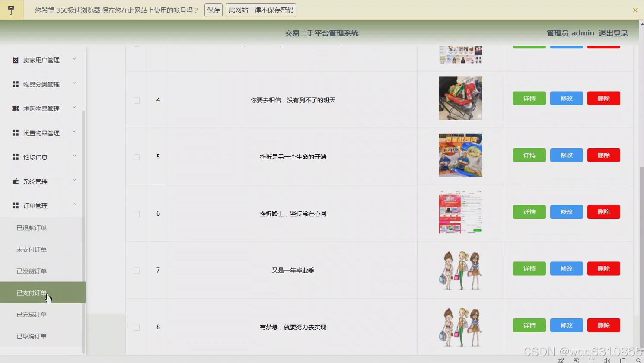Click the 物品分类管理 grid icon

[16, 84]
